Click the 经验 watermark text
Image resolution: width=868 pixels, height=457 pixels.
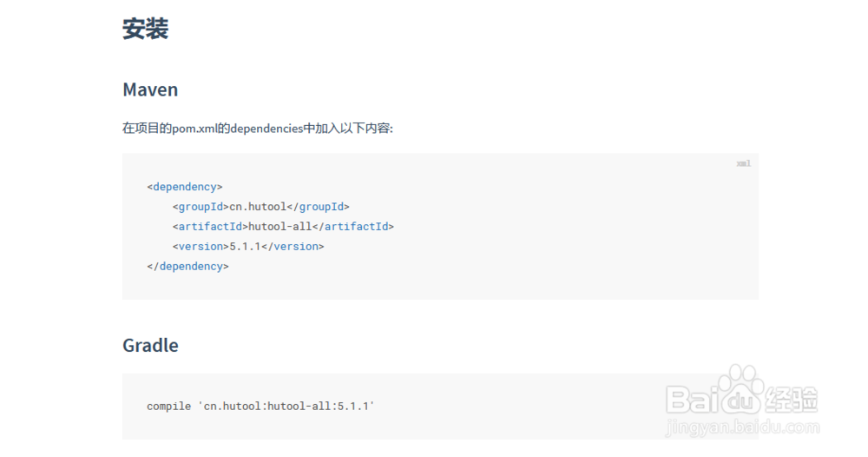[x=792, y=400]
